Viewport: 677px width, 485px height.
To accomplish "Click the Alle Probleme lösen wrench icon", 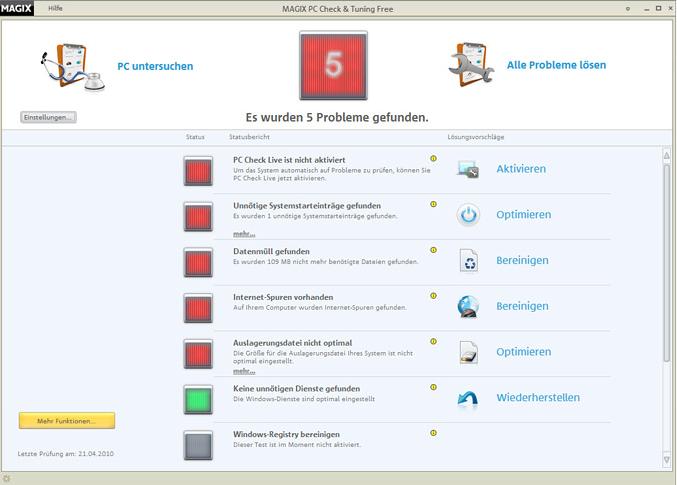I will 470,65.
